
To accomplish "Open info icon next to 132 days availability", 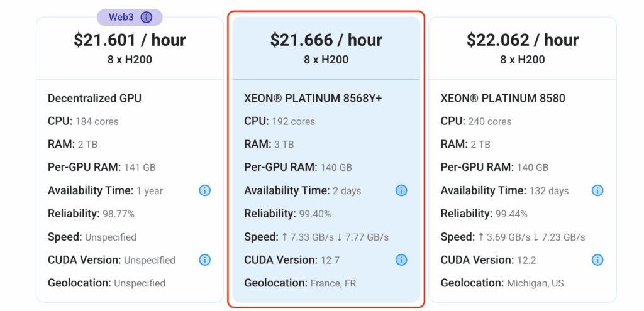I will coord(597,190).
